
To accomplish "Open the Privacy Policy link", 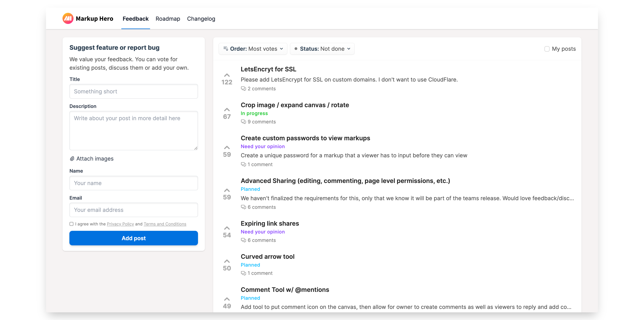I will 120,224.
